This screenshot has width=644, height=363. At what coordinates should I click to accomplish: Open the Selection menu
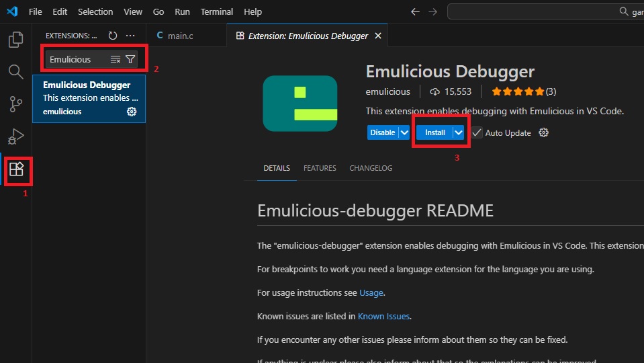[95, 12]
